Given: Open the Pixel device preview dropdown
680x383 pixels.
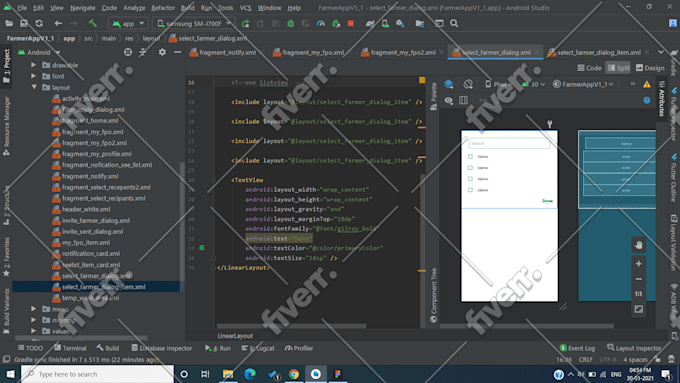Looking at the screenshot, I should 498,84.
